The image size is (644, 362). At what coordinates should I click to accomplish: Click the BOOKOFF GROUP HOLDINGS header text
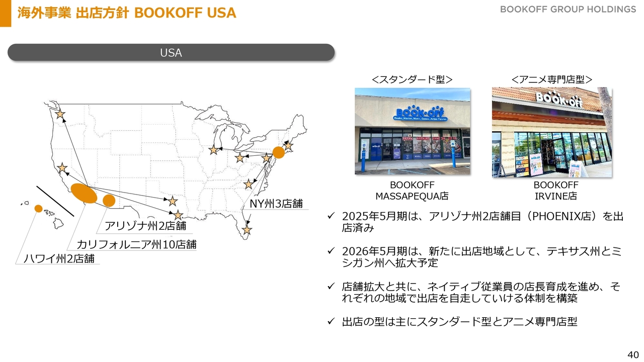click(568, 10)
